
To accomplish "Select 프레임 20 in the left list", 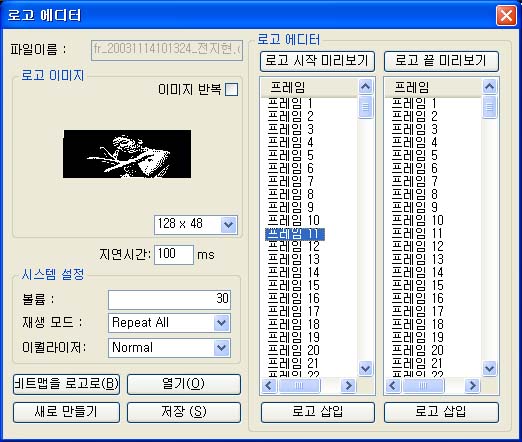I will point(294,350).
